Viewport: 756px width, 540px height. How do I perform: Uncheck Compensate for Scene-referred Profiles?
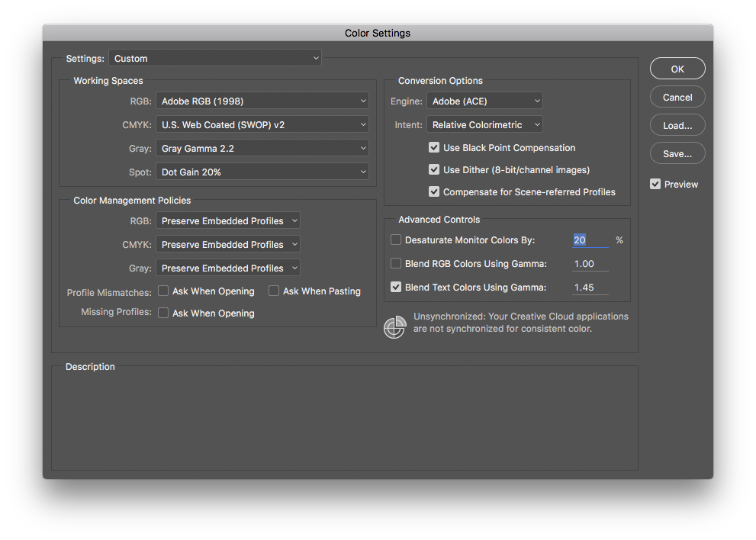(434, 192)
